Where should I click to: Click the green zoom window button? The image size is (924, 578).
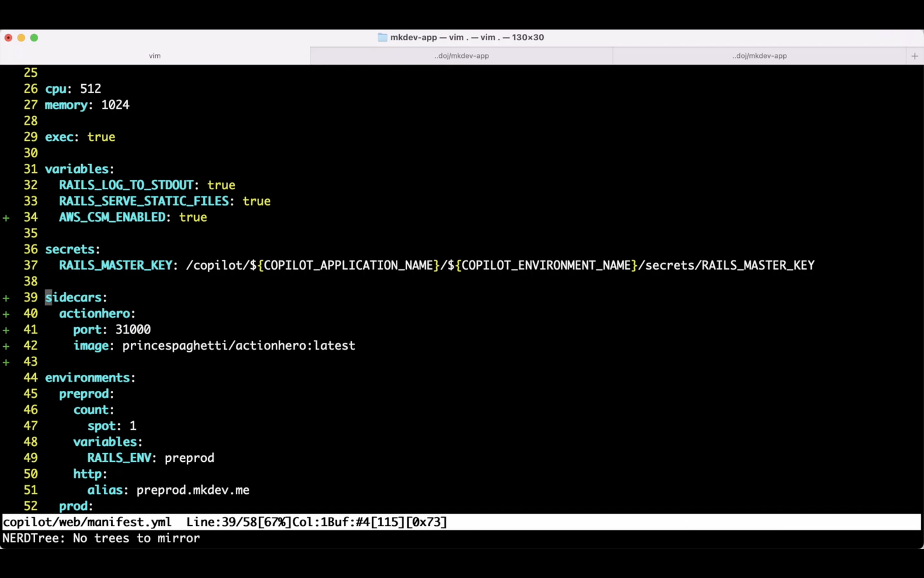pos(34,38)
